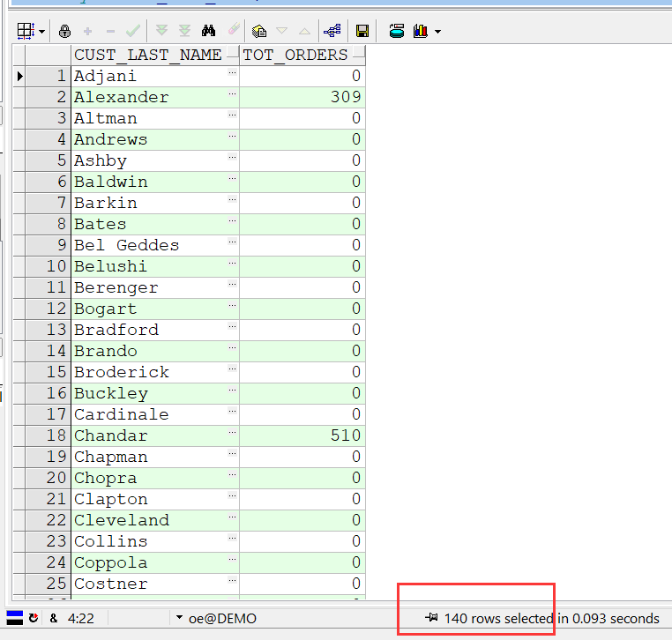Open cell editor ellipsis for Alexander
Image resolution: width=672 pixels, height=640 pixels.
232,93
